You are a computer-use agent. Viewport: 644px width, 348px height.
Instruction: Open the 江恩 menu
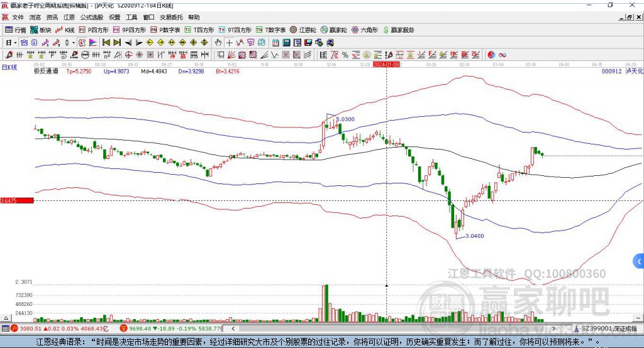(69, 17)
